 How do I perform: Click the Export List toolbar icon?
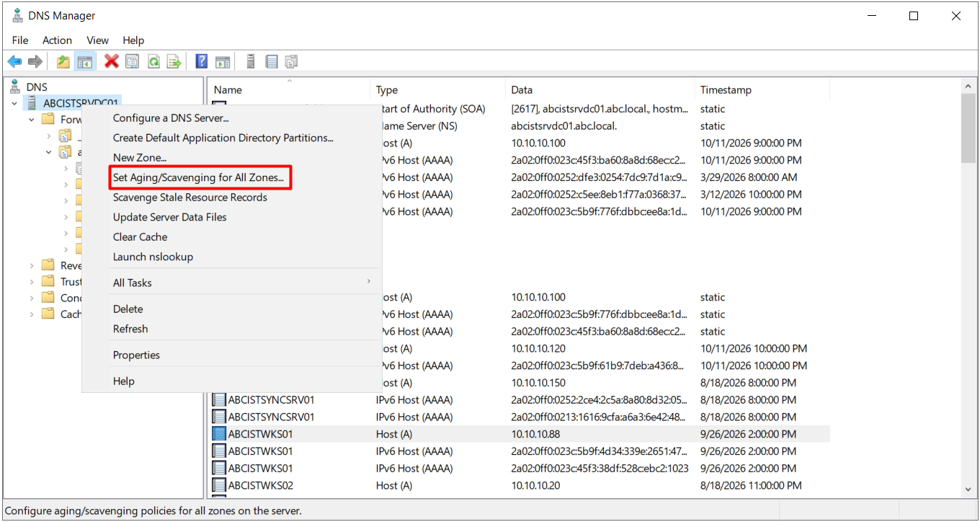tap(174, 61)
